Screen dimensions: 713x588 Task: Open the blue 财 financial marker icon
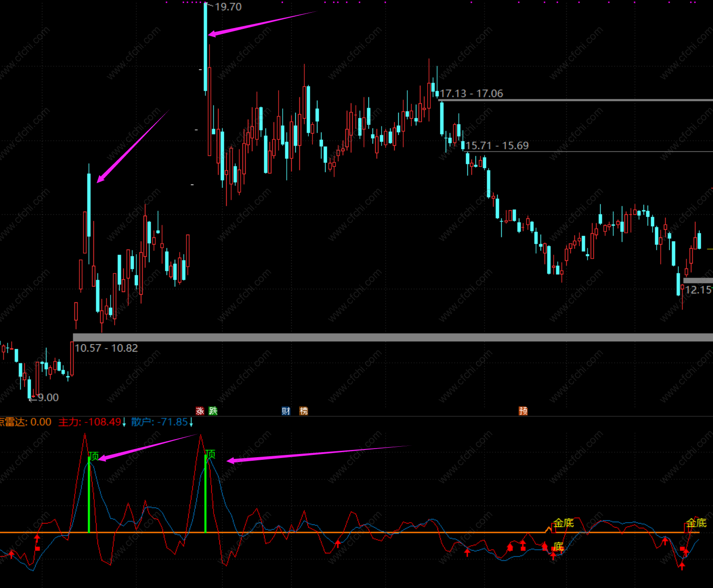pos(286,411)
